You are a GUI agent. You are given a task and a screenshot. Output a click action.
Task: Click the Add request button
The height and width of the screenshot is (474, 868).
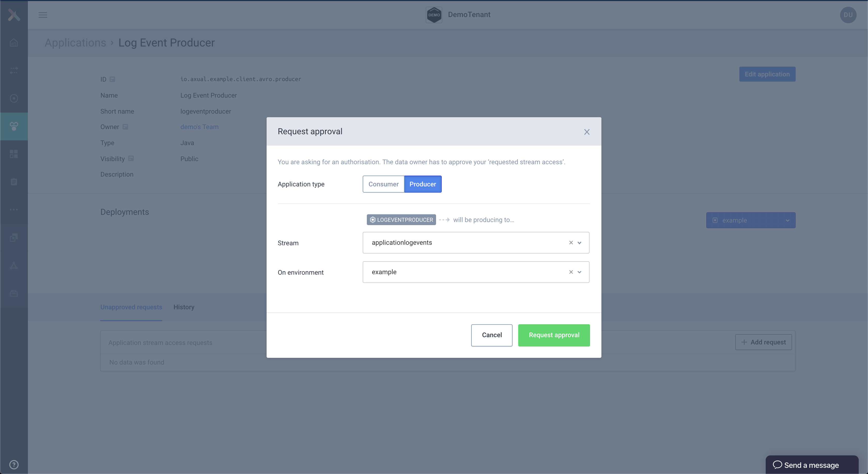pyautogui.click(x=763, y=342)
